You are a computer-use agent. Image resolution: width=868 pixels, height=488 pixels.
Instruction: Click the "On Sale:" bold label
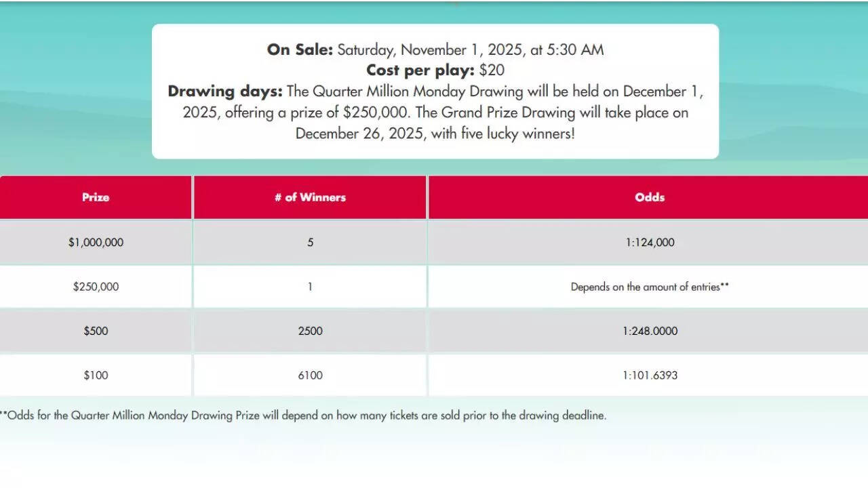(x=300, y=49)
